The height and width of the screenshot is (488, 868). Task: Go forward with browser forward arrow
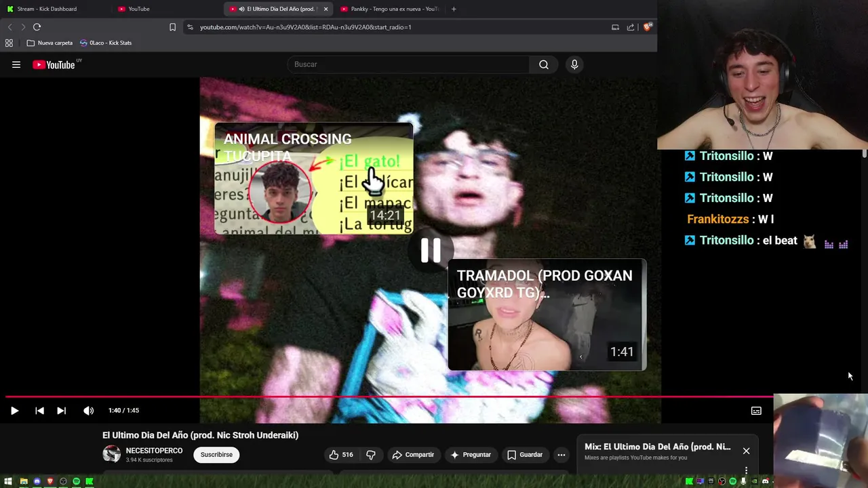(23, 27)
